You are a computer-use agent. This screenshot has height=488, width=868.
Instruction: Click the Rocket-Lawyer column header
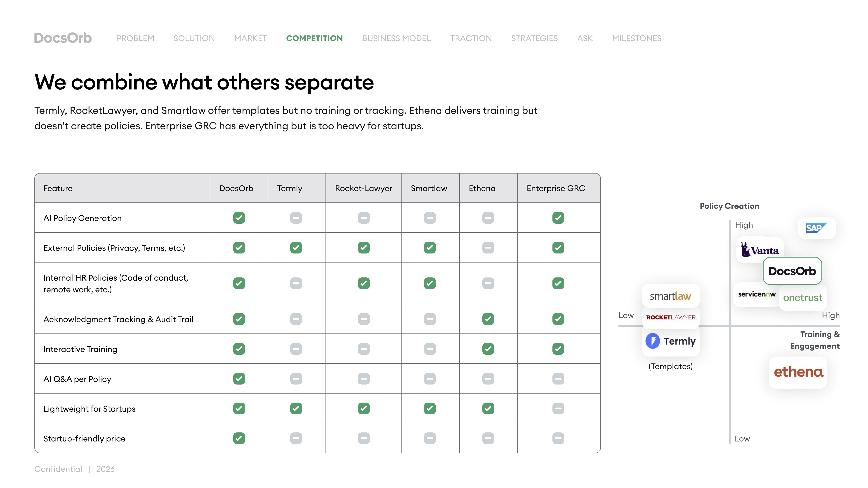[x=363, y=188]
